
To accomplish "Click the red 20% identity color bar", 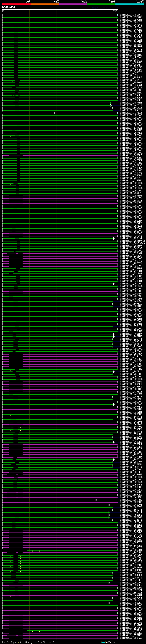I will [x=16, y=4].
